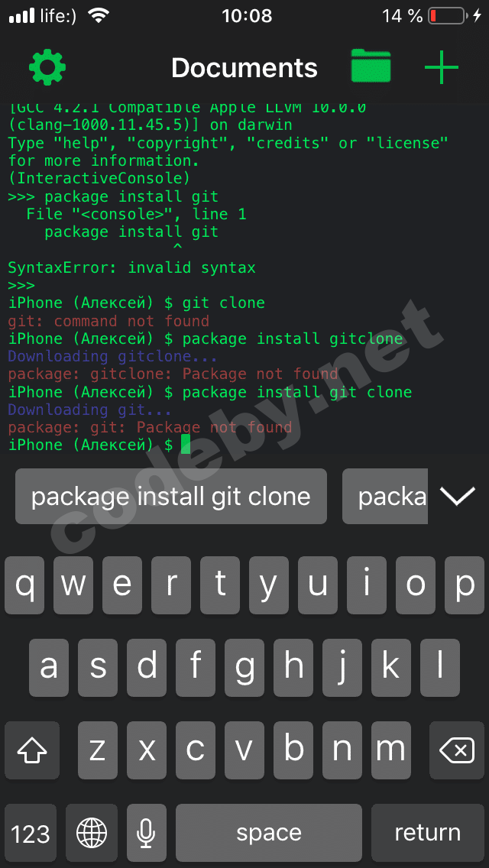Tap the return key
This screenshot has height=868, width=489.
[428, 833]
